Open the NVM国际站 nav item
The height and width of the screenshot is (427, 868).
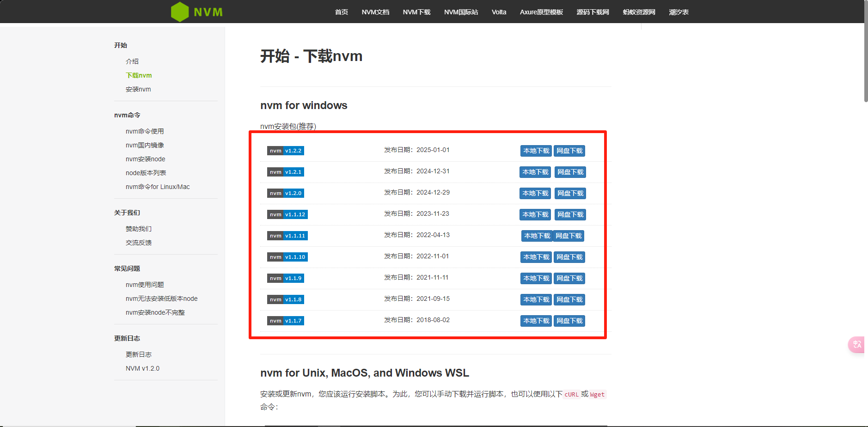tap(461, 12)
